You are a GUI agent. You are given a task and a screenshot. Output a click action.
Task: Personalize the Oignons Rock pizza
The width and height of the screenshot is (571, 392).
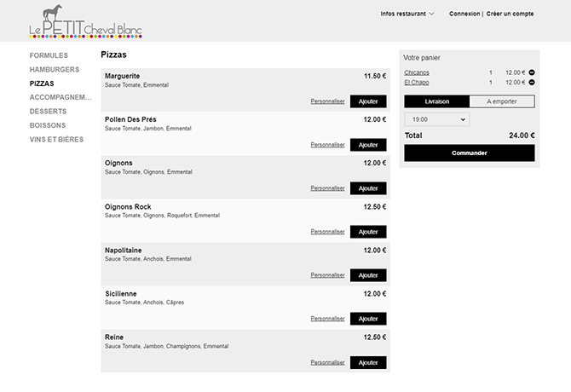[327, 232]
